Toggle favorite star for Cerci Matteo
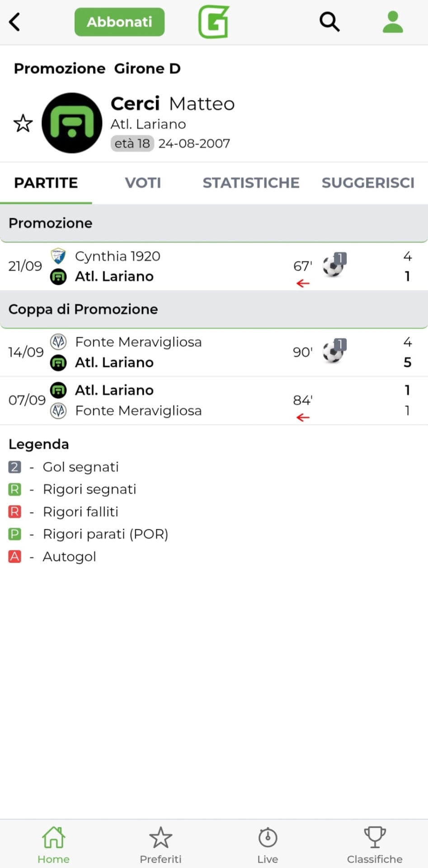The image size is (428, 868). [x=23, y=123]
